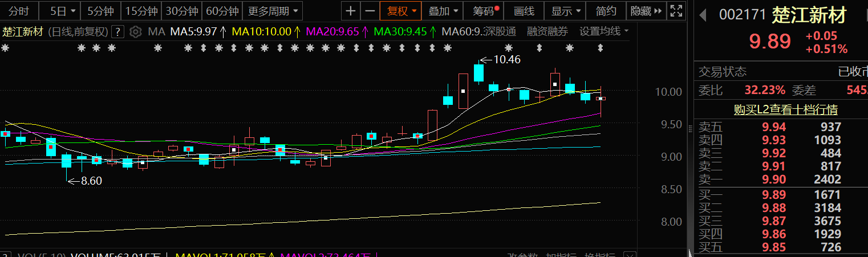Click the 委差 label
The image size is (868, 257).
[804, 90]
